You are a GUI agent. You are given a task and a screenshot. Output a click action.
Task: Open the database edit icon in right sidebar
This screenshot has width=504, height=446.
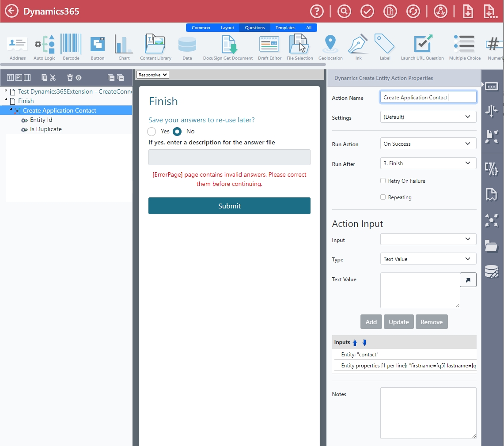pyautogui.click(x=492, y=272)
